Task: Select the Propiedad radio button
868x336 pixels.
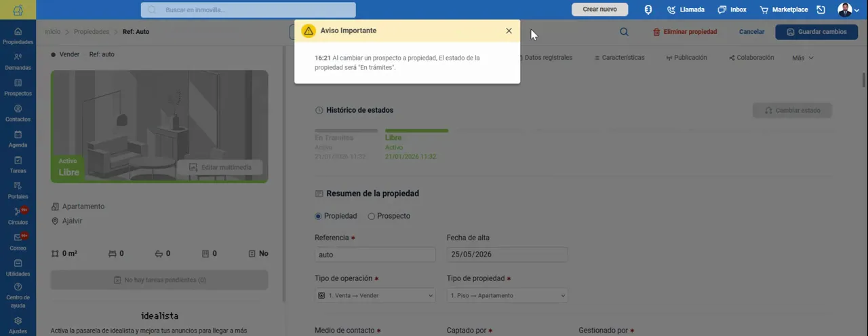Action: pyautogui.click(x=318, y=216)
